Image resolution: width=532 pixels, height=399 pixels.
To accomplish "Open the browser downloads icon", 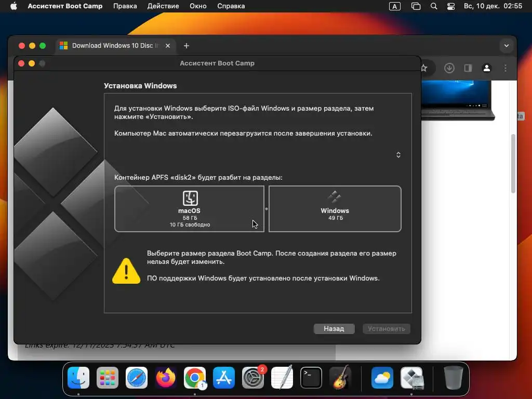I will point(449,68).
